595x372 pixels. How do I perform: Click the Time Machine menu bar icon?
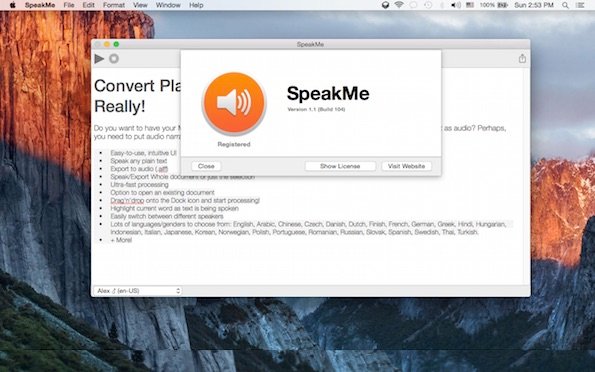point(428,5)
